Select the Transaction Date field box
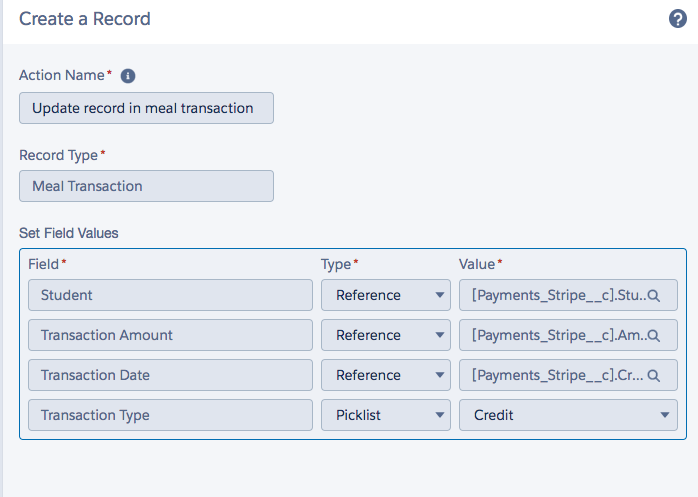 pyautogui.click(x=170, y=375)
